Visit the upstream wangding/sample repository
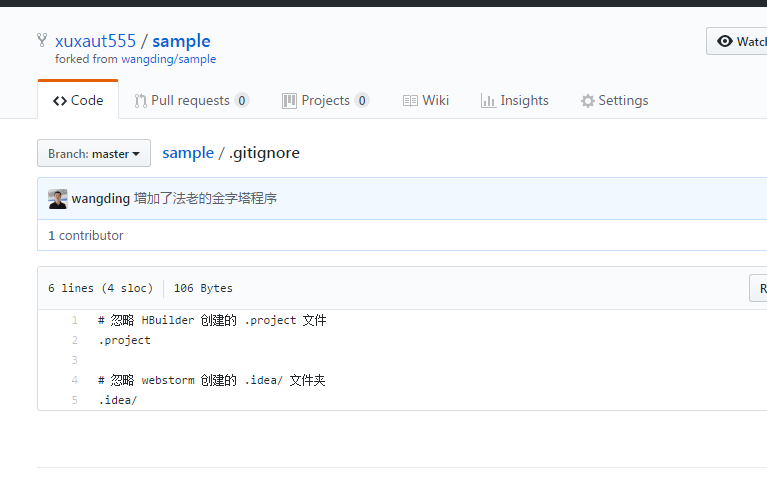Image resolution: width=767 pixels, height=478 pixels. click(x=169, y=59)
